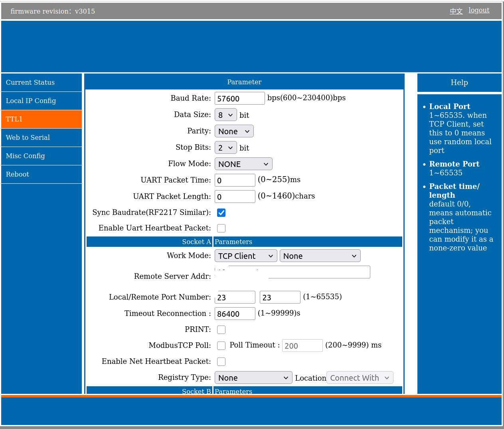This screenshot has width=504, height=429.
Task: Click the logout link
Action: pyautogui.click(x=479, y=10)
